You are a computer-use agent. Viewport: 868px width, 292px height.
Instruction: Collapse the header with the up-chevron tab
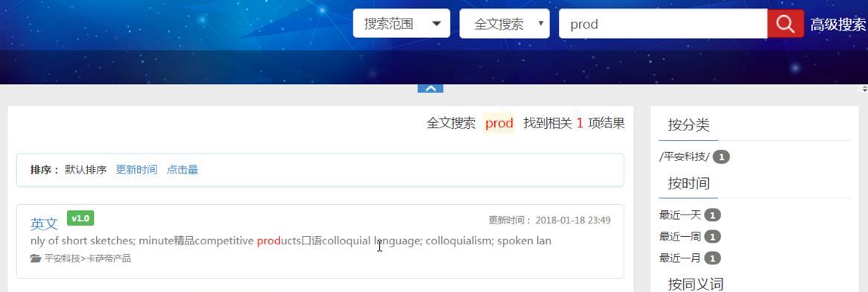[x=431, y=89]
